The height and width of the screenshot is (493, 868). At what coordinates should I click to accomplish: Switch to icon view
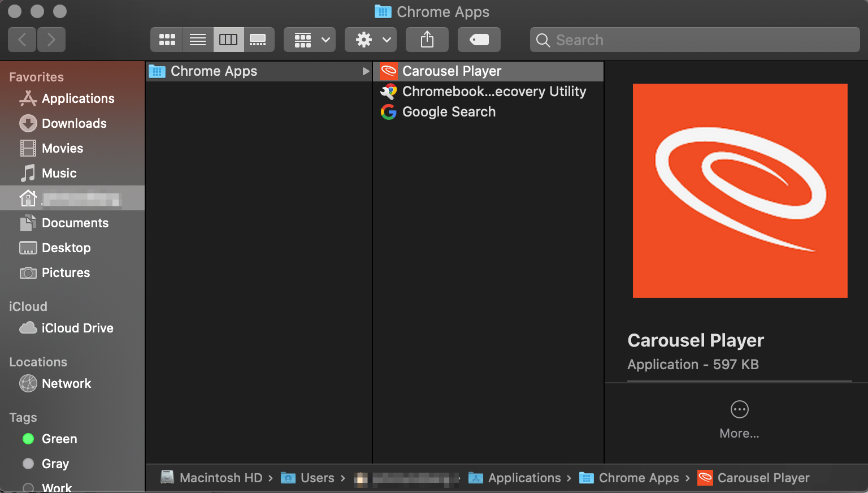167,40
